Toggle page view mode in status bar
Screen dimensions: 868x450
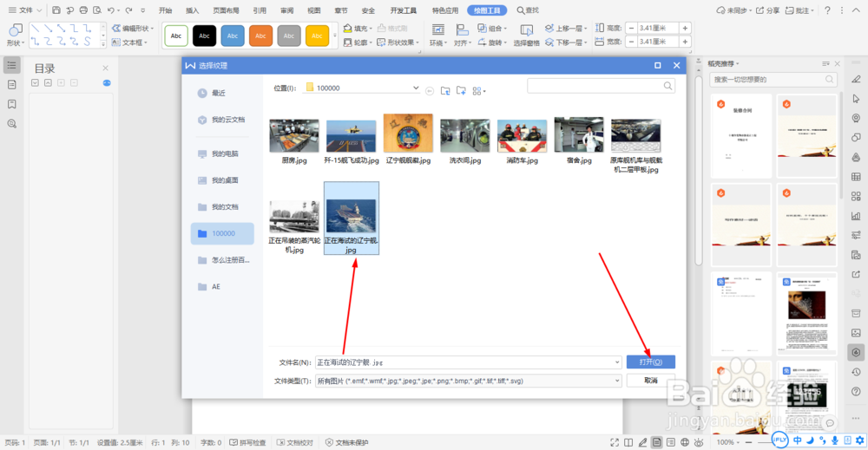pyautogui.click(x=656, y=442)
